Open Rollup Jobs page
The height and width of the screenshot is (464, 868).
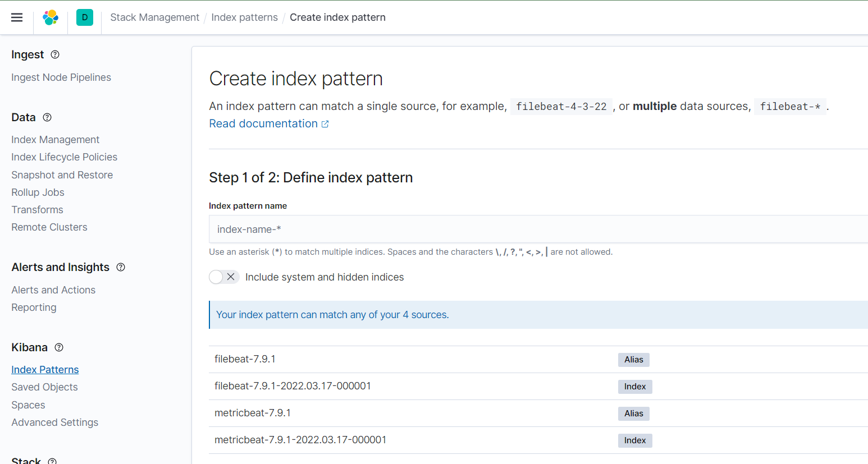[38, 192]
